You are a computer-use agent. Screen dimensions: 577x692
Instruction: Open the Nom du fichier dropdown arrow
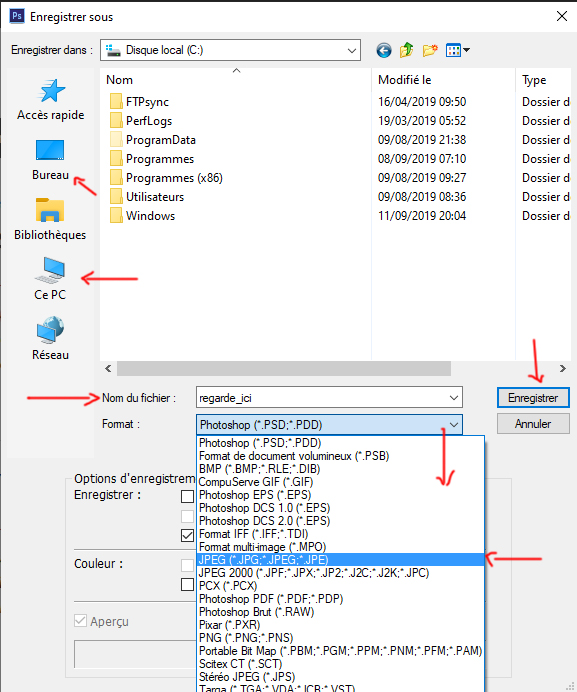click(454, 398)
